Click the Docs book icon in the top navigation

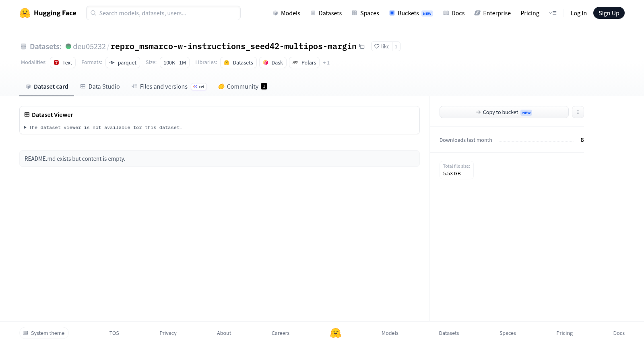click(x=446, y=13)
